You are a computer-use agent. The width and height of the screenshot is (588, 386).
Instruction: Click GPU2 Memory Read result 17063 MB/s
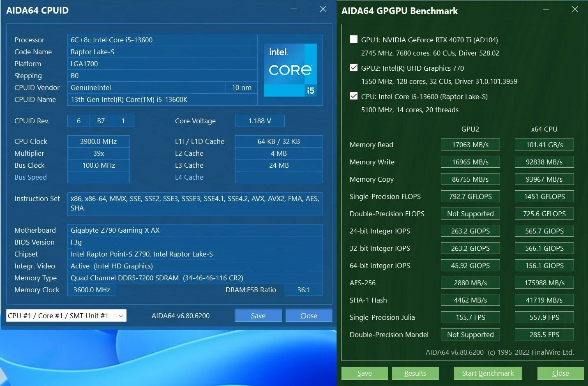coord(470,145)
